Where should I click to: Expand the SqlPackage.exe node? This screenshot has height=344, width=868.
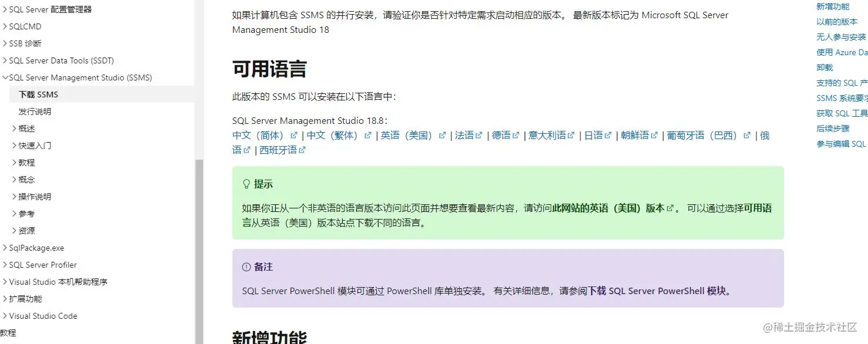click(x=5, y=248)
